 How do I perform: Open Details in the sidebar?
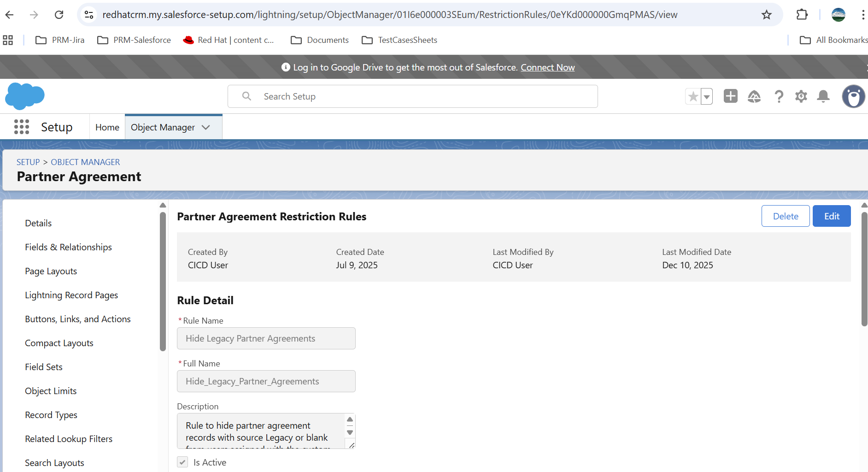38,223
